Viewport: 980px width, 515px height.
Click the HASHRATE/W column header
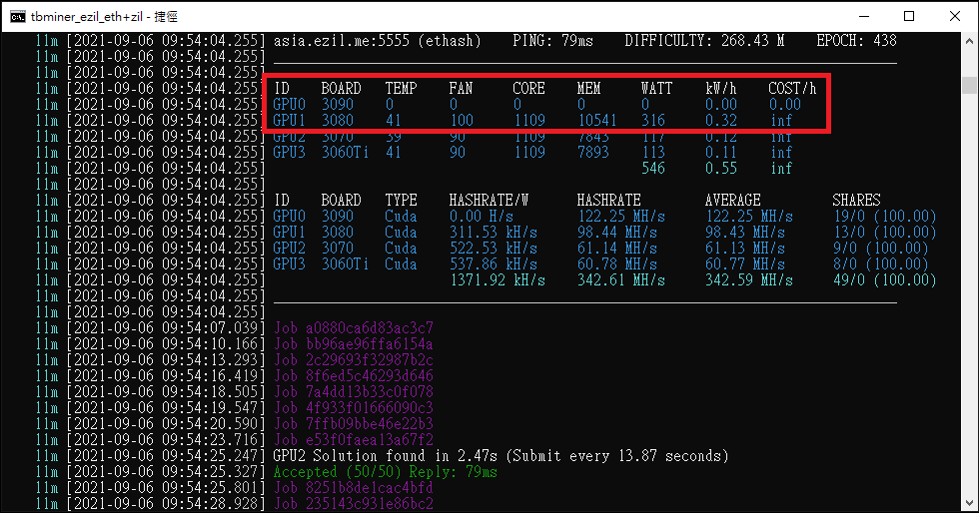tap(489, 201)
